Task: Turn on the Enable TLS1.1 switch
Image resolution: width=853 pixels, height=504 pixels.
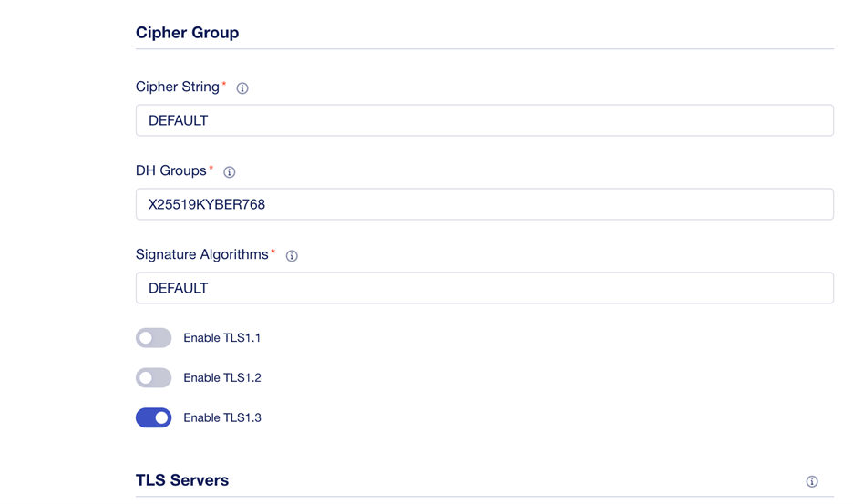Action: (x=153, y=338)
